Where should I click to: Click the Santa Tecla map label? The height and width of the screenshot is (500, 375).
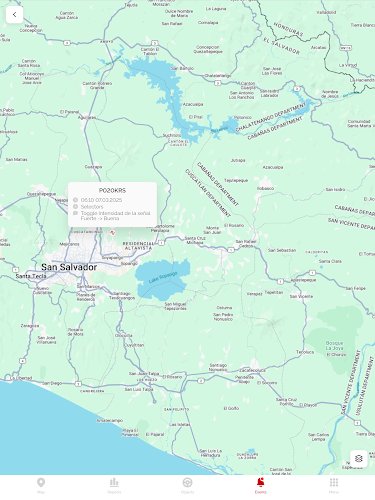click(31, 276)
